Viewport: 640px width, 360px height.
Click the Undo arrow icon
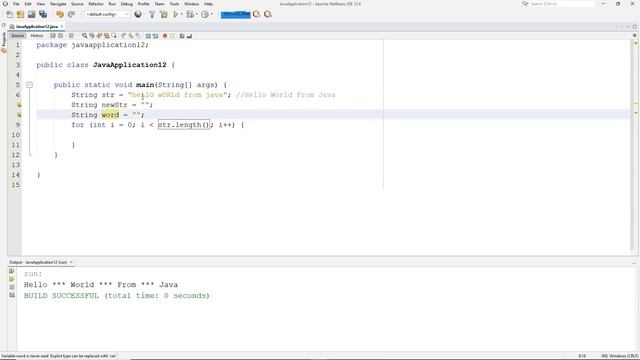click(60, 14)
